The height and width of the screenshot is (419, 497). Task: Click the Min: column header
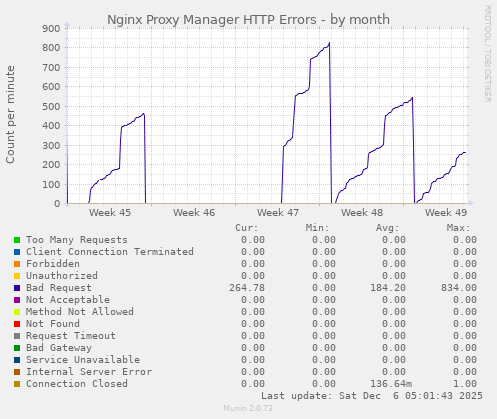(x=317, y=228)
